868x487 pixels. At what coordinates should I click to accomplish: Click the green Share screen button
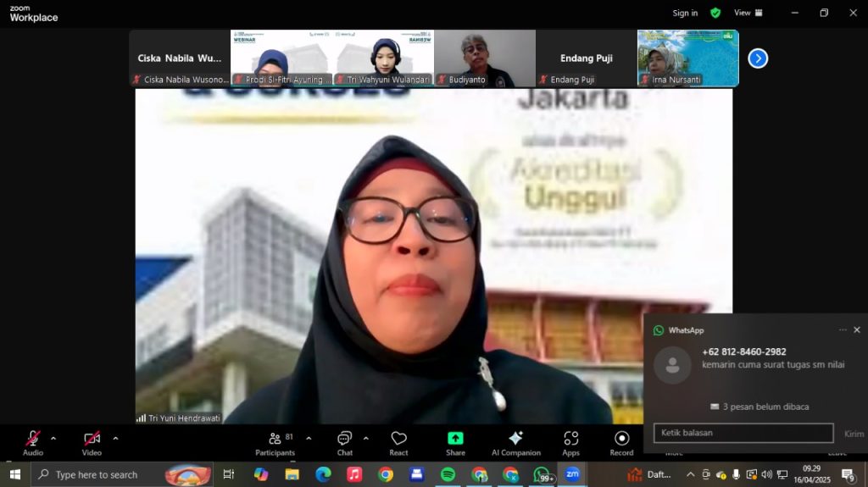[x=455, y=443]
